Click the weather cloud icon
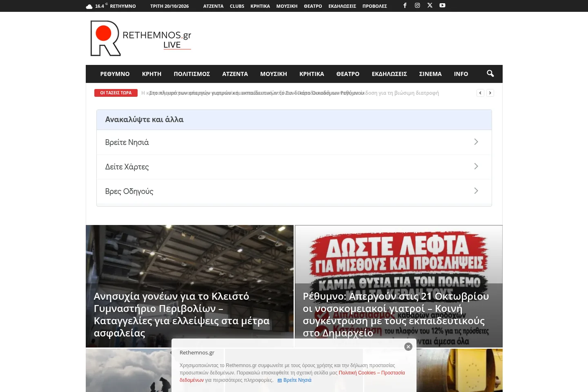The image size is (588, 392). coord(89,7)
